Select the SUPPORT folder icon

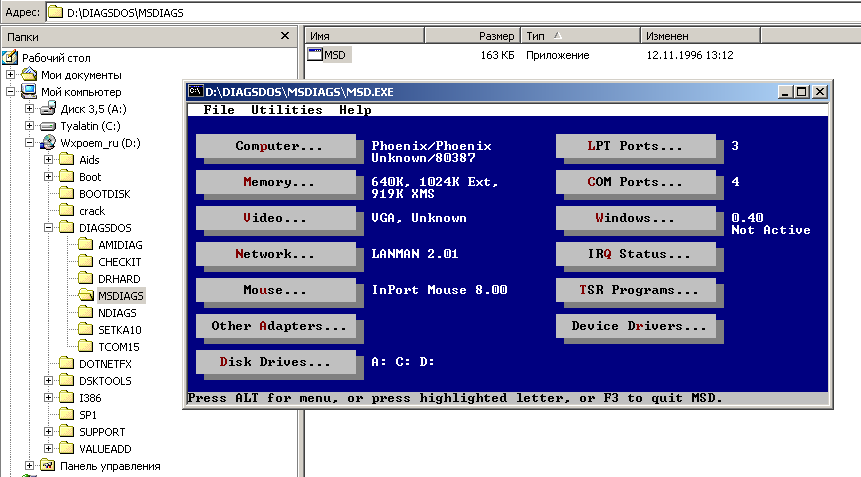point(66,431)
